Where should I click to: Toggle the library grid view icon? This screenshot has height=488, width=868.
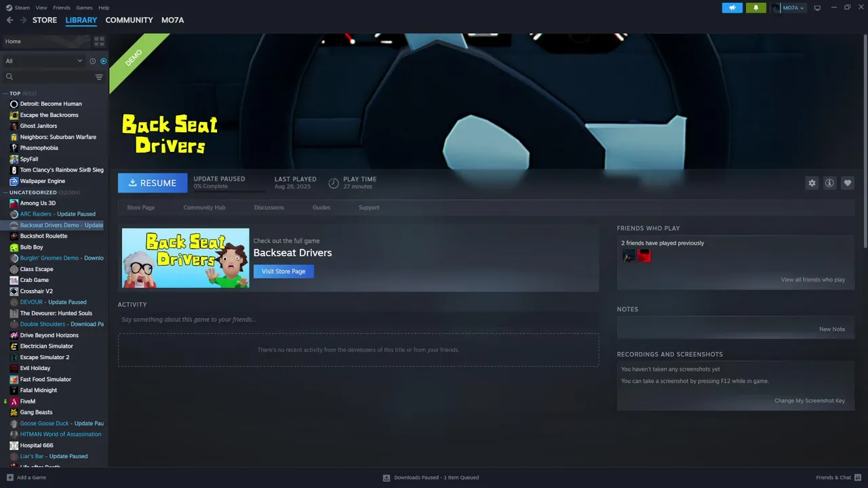(x=99, y=41)
